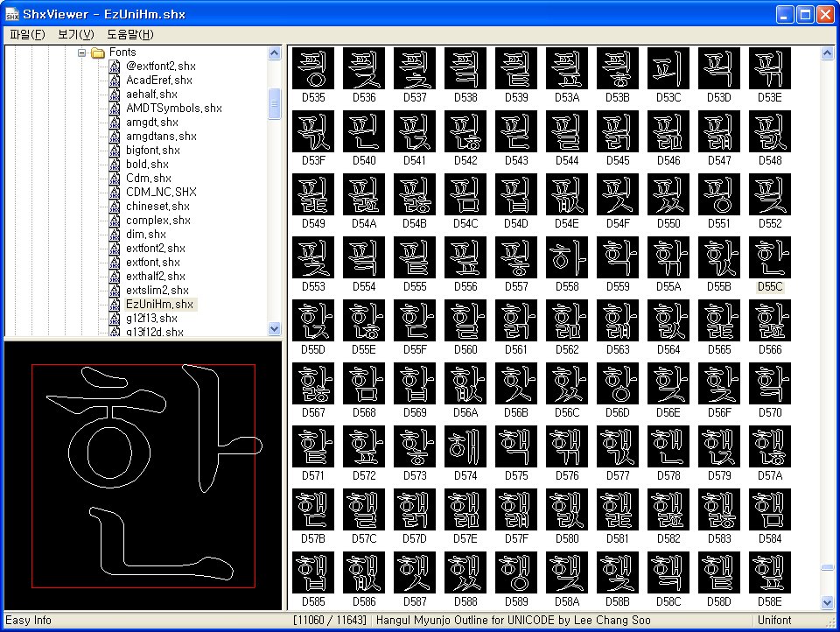Open the 파일(F) menu

click(x=27, y=35)
